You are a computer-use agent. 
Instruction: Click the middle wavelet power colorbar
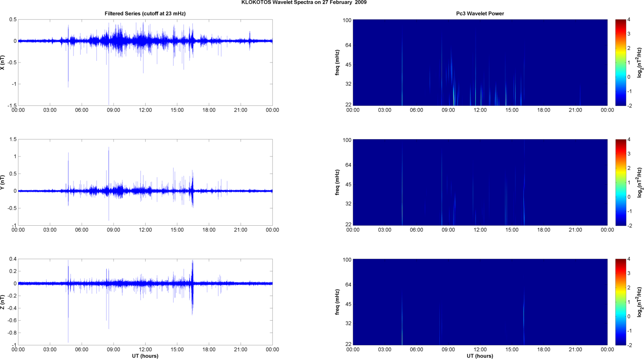(620, 182)
